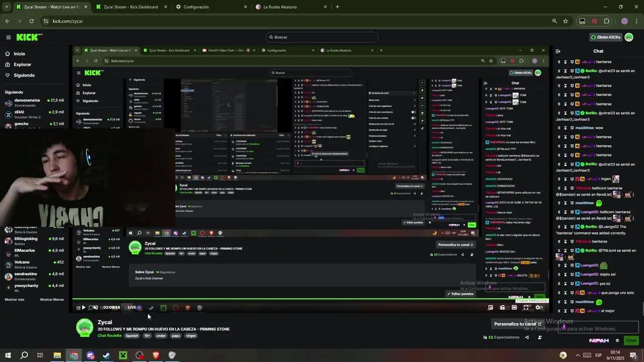
Task: Open Windows taskbar search
Action: click(24, 355)
